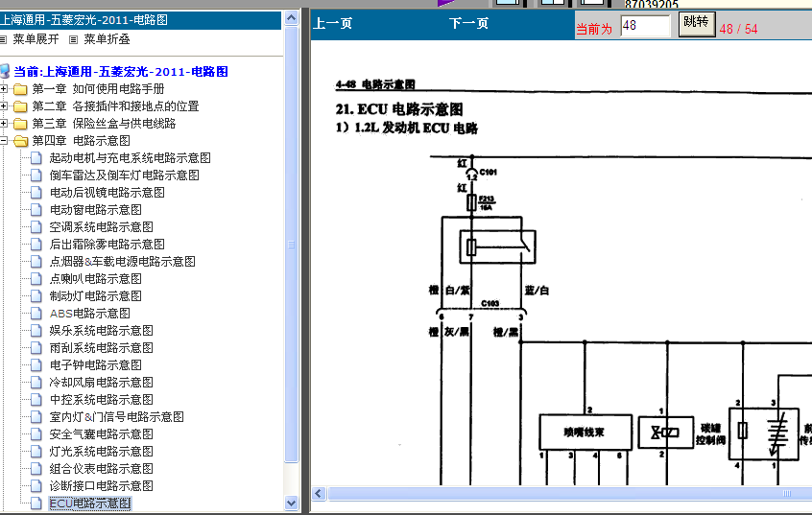
Task: Click page icon of 起动电机与充电系统电路示意图
Action: [x=36, y=158]
